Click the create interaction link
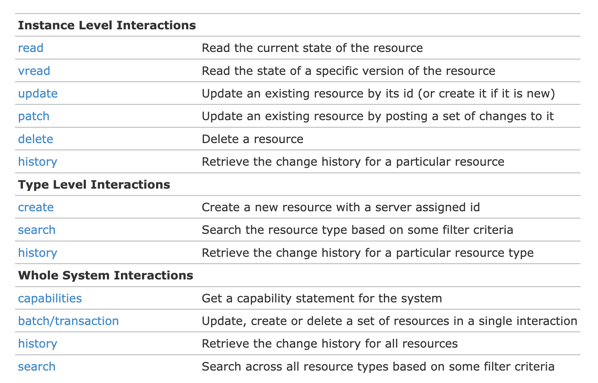Image resolution: width=598 pixels, height=383 pixels. click(36, 208)
